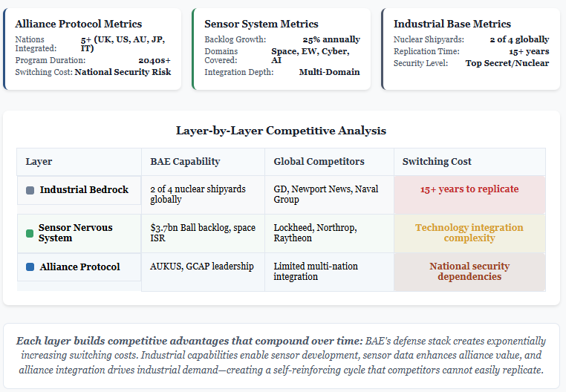Click the '2 of 4 globally' value
The height and width of the screenshot is (392, 566).
pyautogui.click(x=519, y=39)
